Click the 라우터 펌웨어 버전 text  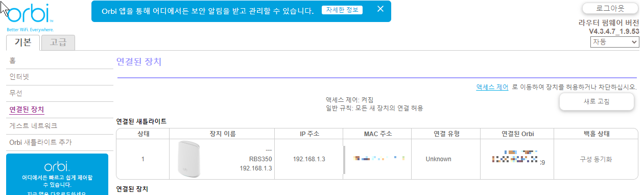(x=609, y=23)
